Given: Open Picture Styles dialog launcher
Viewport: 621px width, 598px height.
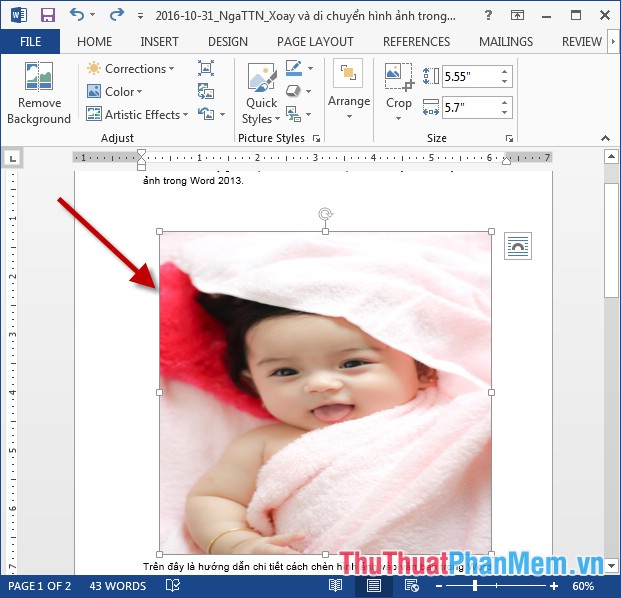Looking at the screenshot, I should point(316,138).
